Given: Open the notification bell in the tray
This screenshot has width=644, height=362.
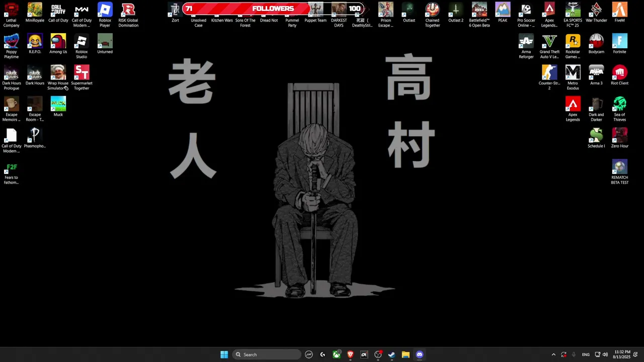Looking at the screenshot, I should [x=636, y=354].
